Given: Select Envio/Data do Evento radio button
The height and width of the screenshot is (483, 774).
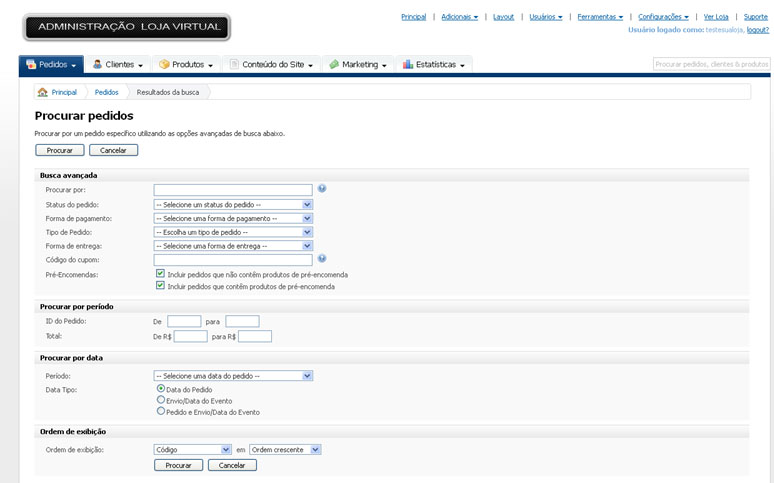Looking at the screenshot, I should point(160,400).
